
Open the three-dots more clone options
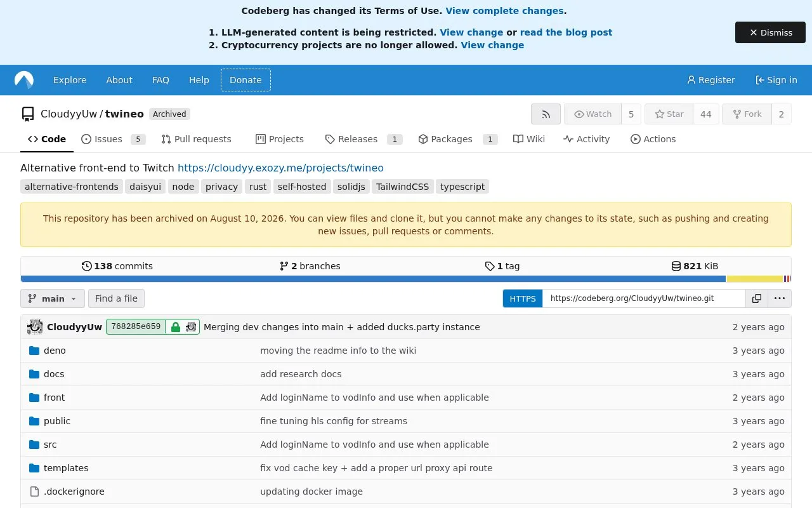click(x=780, y=298)
